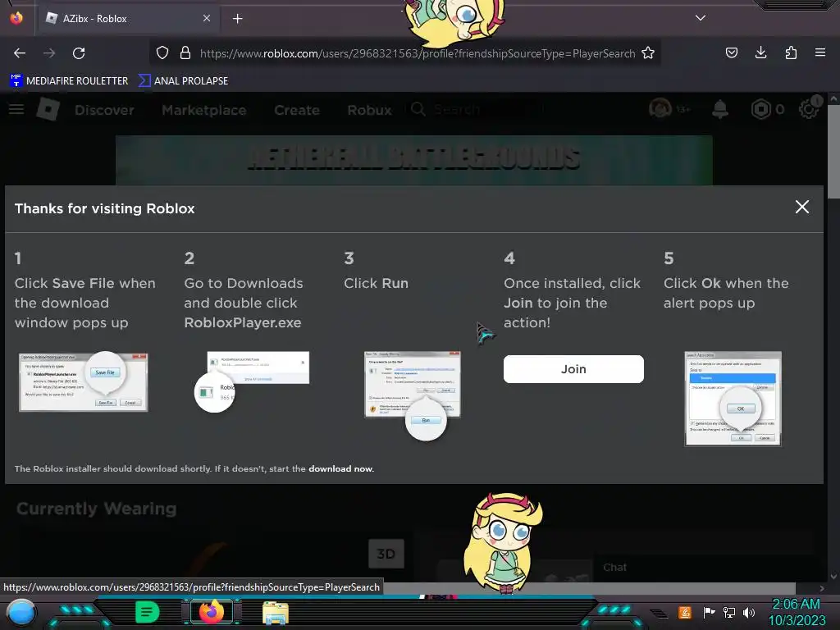Open the user avatar profile icon
The height and width of the screenshot is (630, 840).
[660, 109]
